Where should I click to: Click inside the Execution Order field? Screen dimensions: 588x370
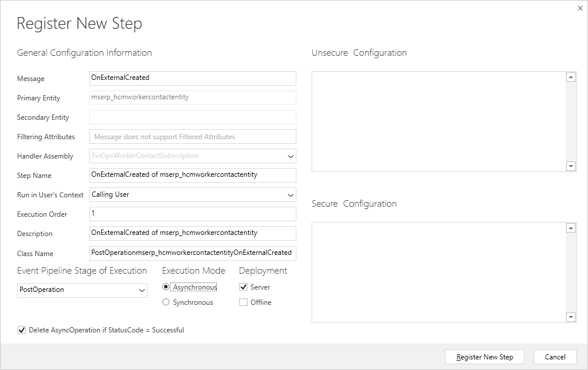pos(192,214)
